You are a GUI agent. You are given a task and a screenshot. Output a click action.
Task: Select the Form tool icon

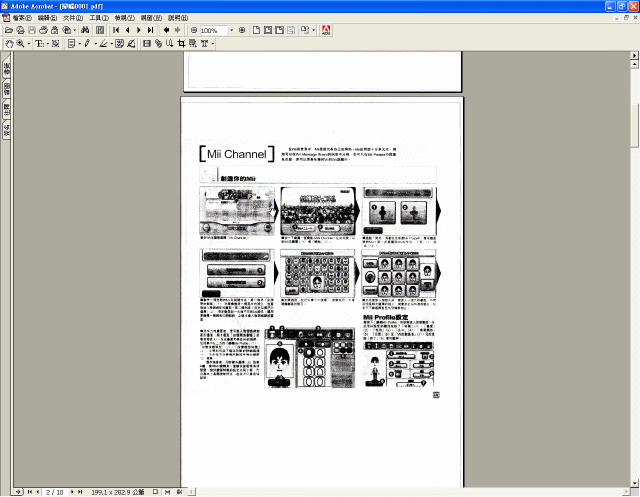click(193, 44)
